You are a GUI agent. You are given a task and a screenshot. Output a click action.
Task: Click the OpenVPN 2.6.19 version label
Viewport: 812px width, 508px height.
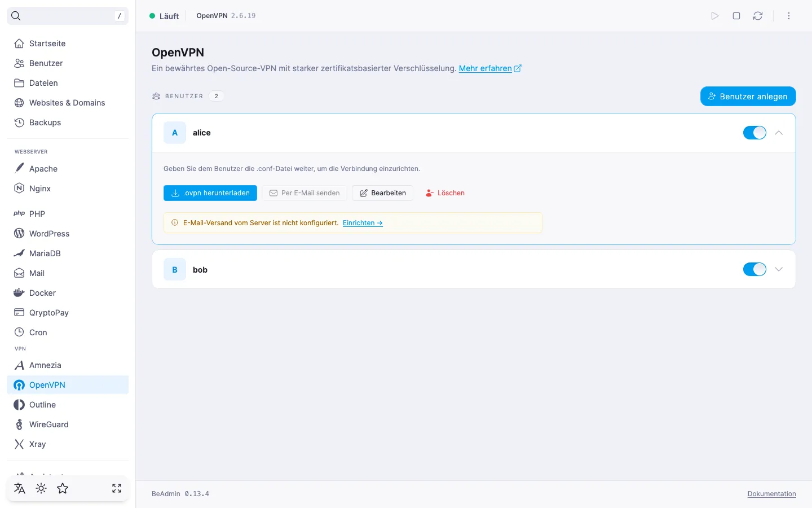click(226, 16)
